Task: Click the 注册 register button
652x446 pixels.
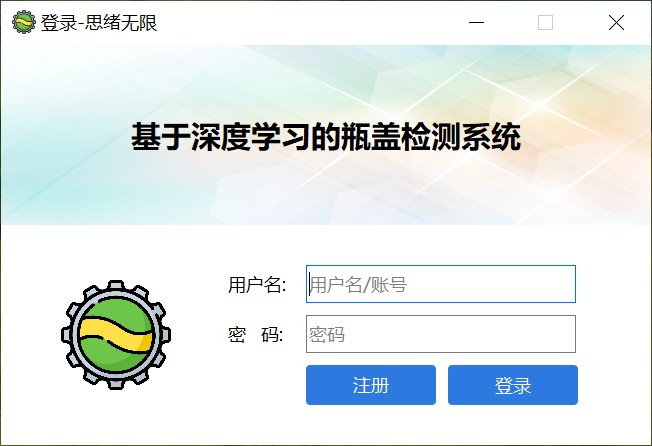Action: tap(371, 385)
